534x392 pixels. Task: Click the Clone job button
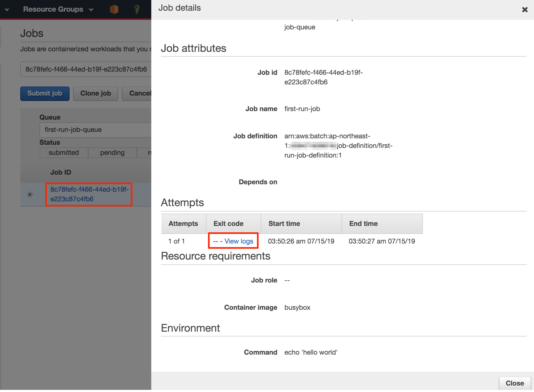[95, 93]
